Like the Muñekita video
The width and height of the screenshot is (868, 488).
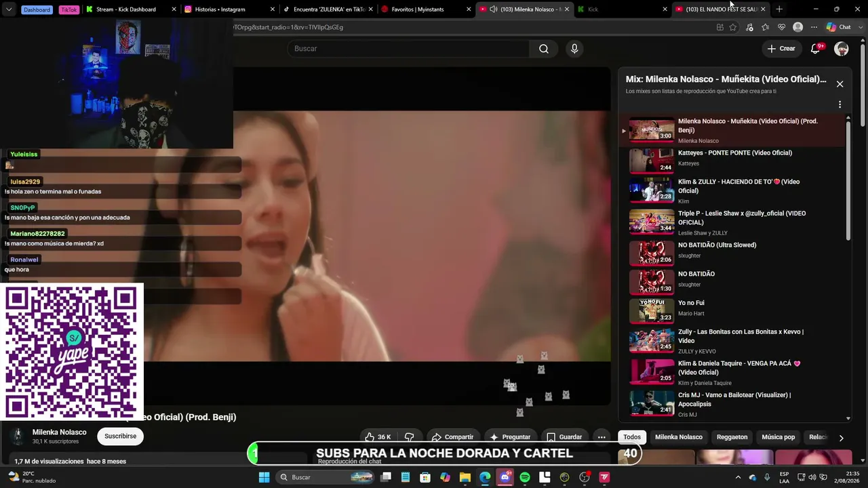point(378,437)
